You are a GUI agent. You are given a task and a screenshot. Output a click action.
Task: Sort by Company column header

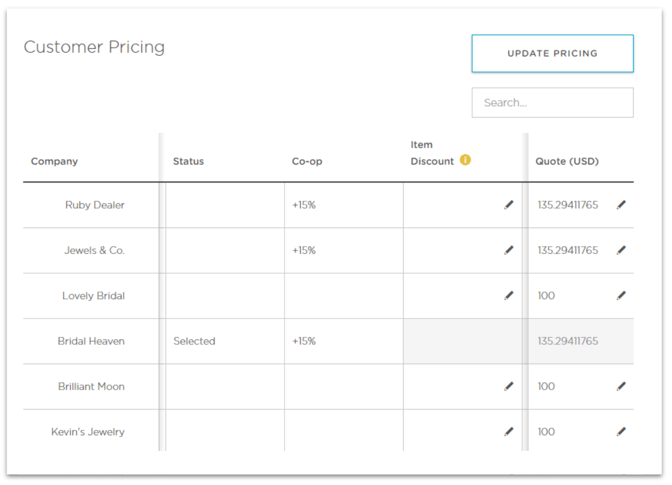pos(54,162)
